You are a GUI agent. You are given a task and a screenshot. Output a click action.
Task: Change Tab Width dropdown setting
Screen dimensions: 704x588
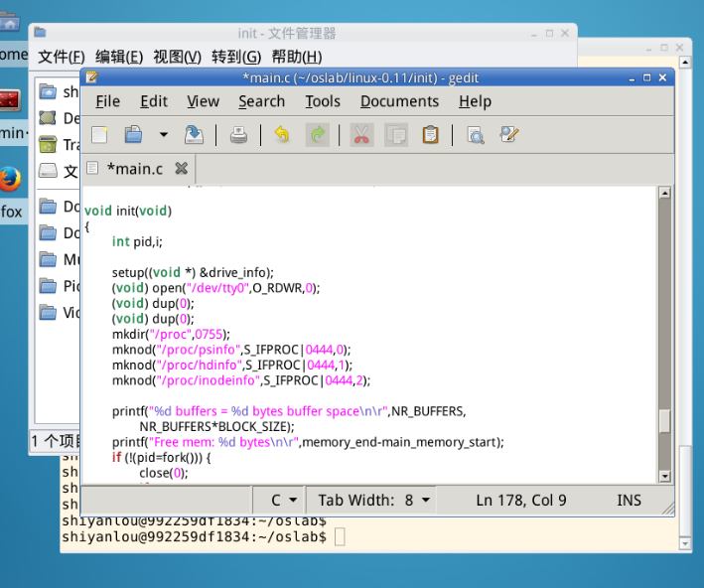click(x=373, y=501)
